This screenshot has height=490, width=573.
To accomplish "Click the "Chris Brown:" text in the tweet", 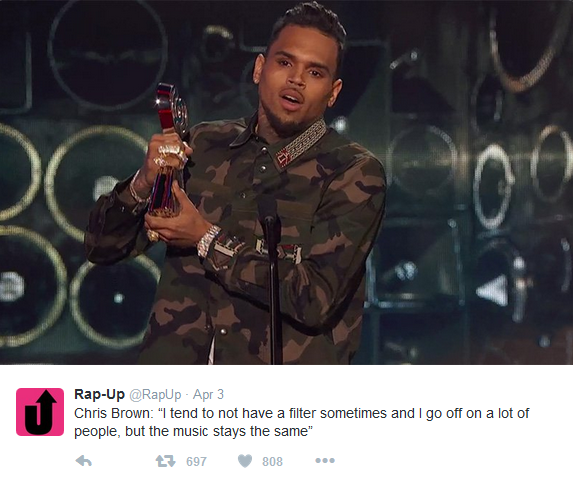I will pyautogui.click(x=113, y=413).
